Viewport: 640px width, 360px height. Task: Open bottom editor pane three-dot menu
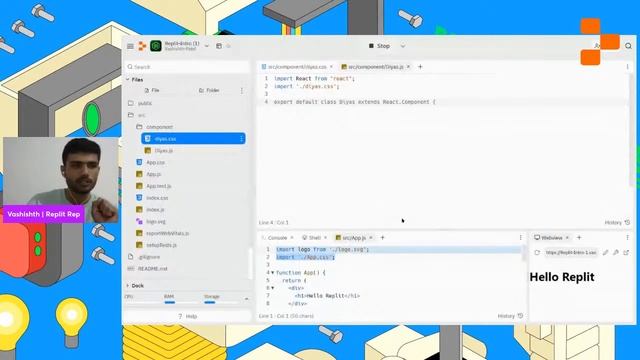[520, 238]
